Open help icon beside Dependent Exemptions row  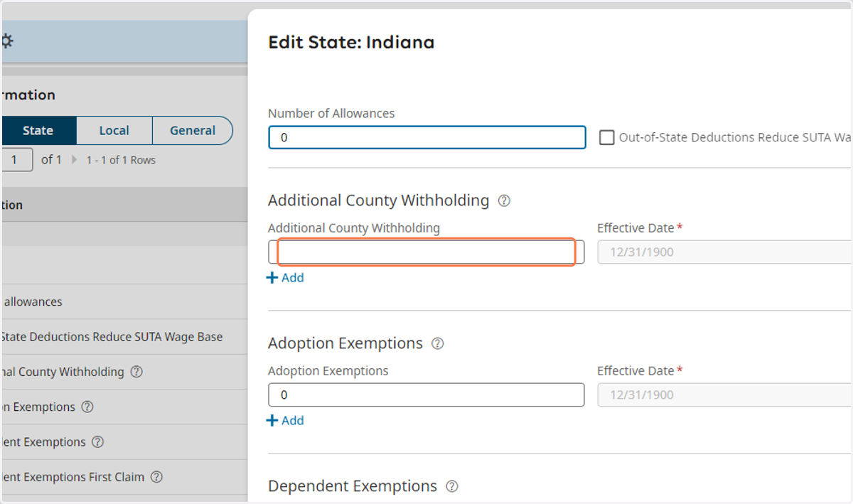(x=98, y=442)
